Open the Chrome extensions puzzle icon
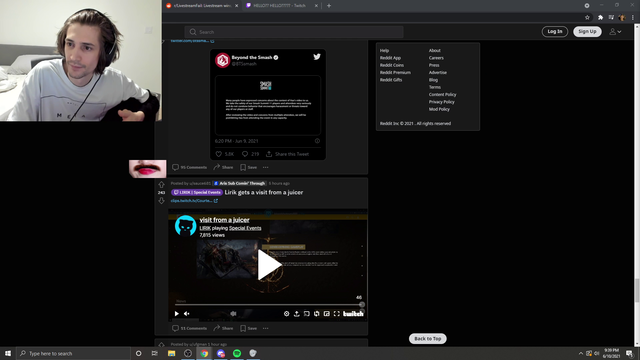 click(600, 18)
